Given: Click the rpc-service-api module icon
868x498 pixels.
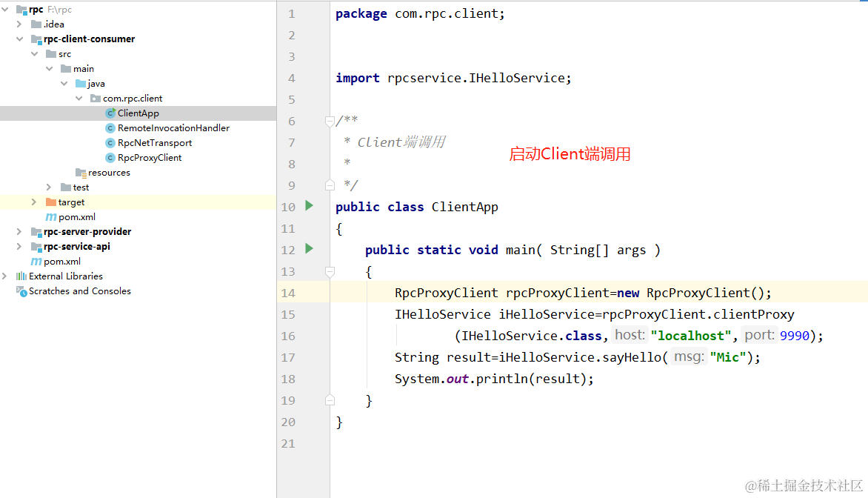Looking at the screenshot, I should 36,247.
